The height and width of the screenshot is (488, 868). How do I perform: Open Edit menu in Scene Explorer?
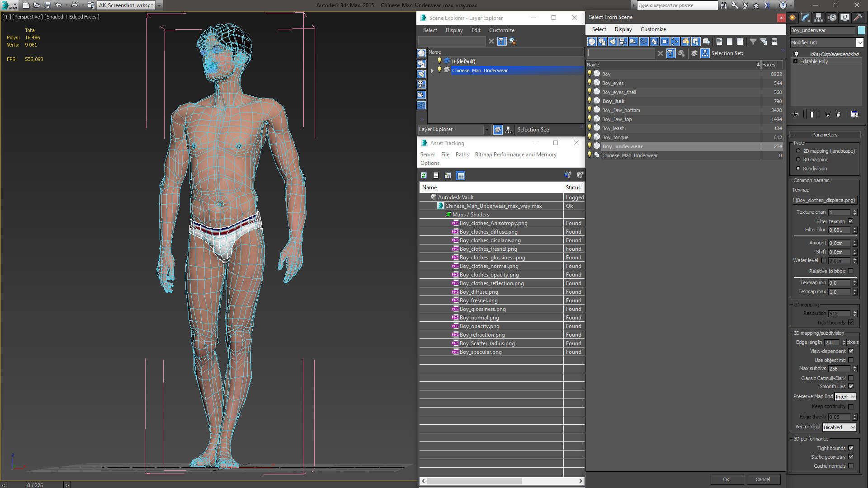(x=476, y=30)
